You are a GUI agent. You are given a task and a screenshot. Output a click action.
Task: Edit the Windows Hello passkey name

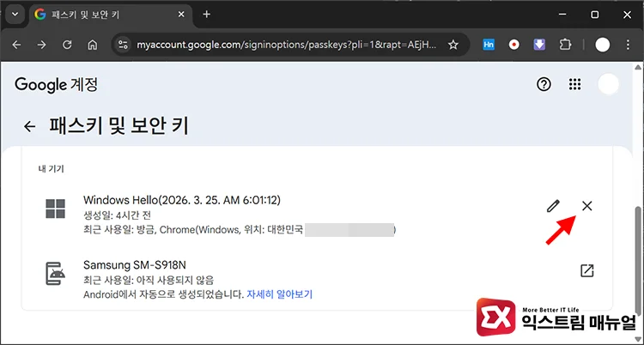[x=553, y=206]
